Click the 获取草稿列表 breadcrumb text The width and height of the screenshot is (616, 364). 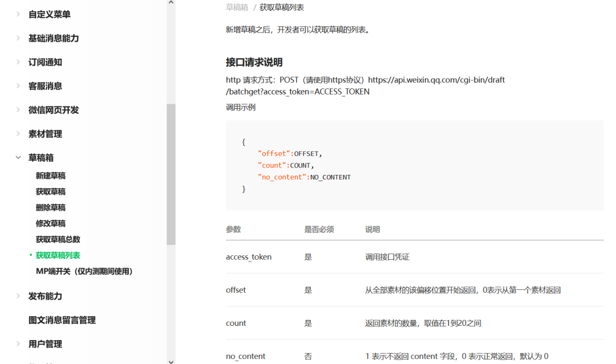tap(282, 7)
